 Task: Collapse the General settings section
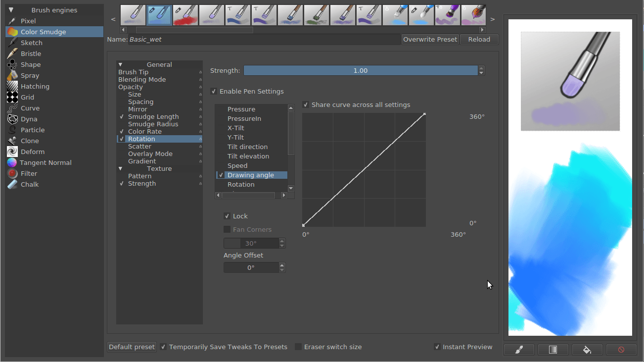tap(120, 64)
